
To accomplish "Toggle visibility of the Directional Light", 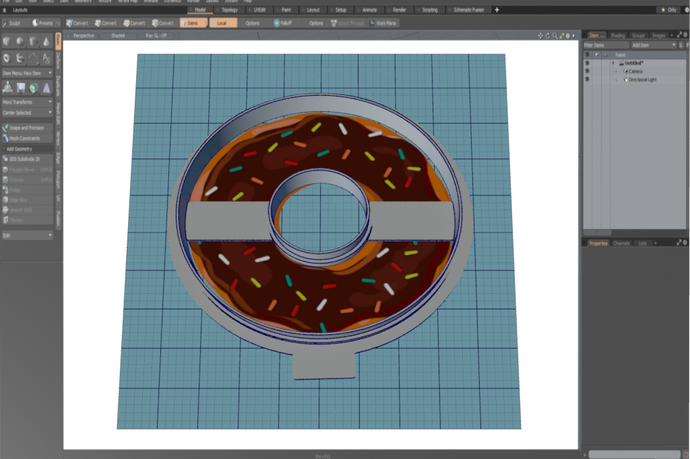I will point(588,79).
